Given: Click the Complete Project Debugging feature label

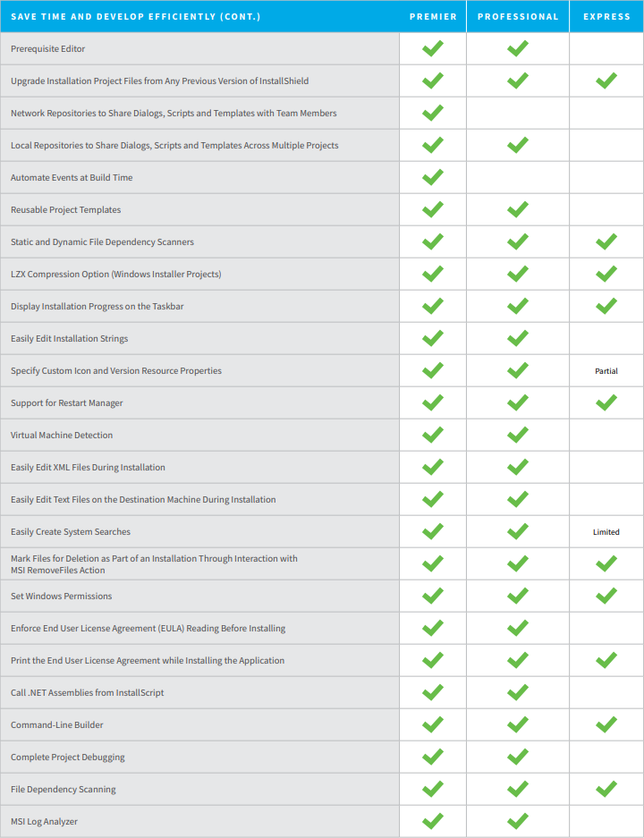Looking at the screenshot, I should coord(68,758).
